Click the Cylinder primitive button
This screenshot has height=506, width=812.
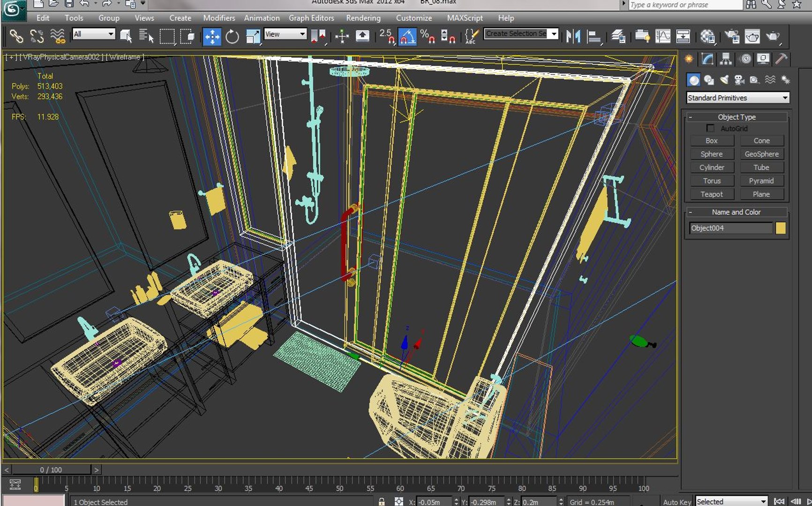click(711, 167)
